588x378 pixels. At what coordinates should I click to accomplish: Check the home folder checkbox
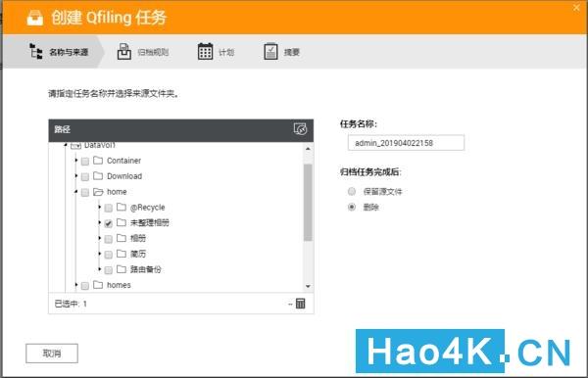click(85, 192)
